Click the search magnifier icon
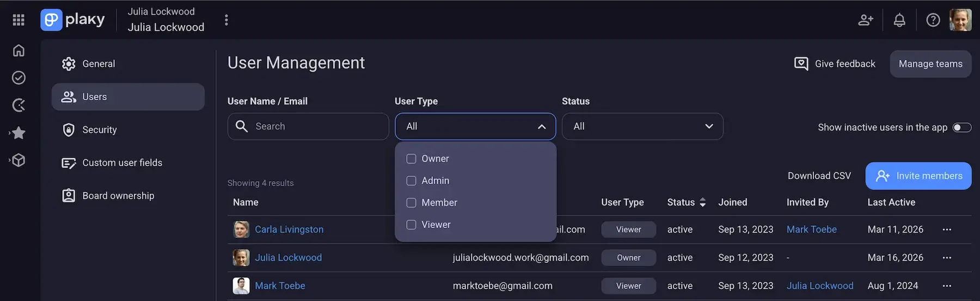This screenshot has height=301, width=980. coord(242,126)
